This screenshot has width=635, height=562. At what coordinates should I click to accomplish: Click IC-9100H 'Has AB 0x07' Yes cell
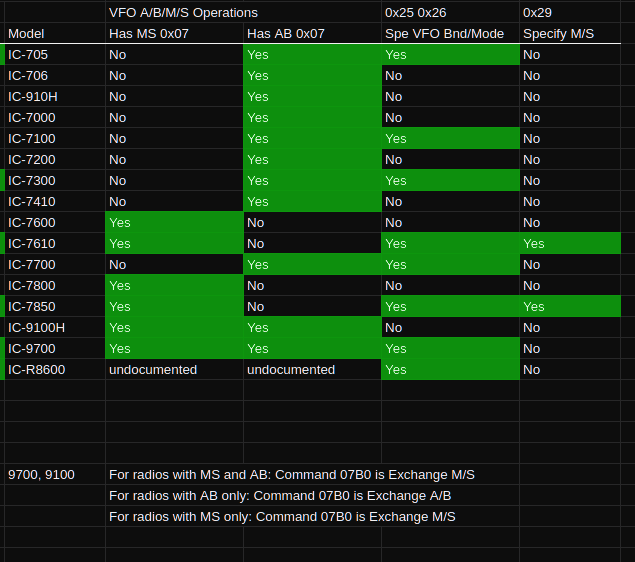coord(312,328)
